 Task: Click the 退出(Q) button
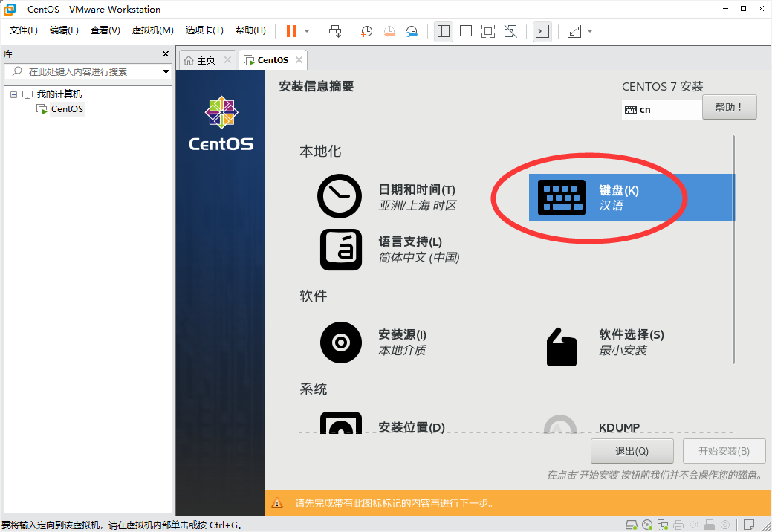(632, 451)
